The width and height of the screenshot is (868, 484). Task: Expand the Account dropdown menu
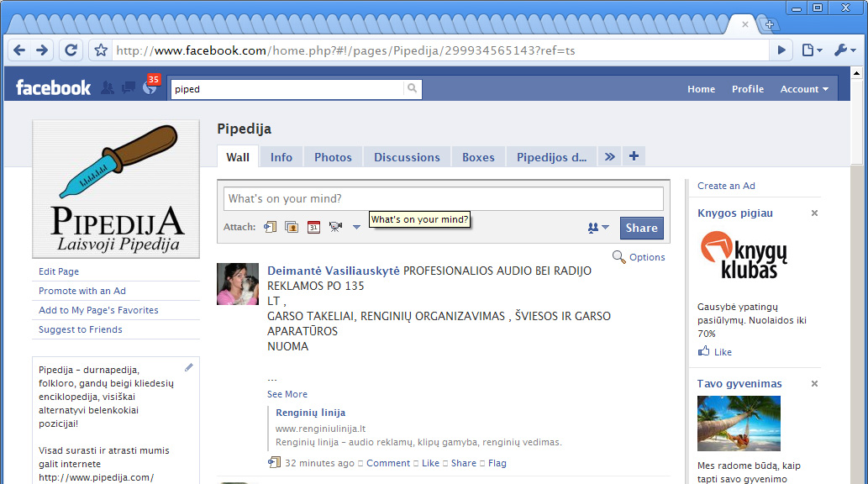point(803,89)
